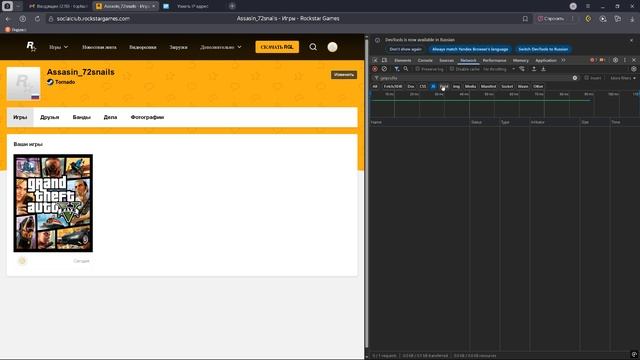Dismiss the DevTools language notification bar
The width and height of the screenshot is (640, 360).
click(631, 40)
